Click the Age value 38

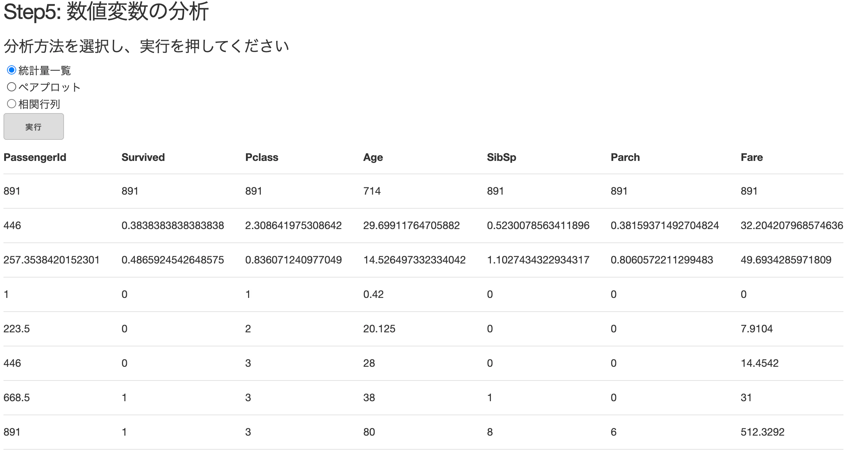(x=369, y=397)
